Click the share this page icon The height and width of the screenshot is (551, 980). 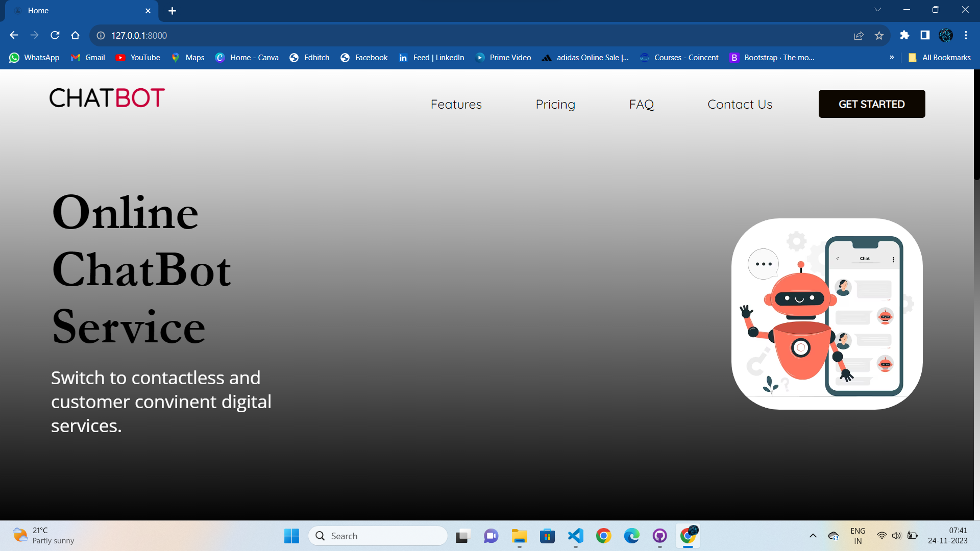tap(859, 35)
